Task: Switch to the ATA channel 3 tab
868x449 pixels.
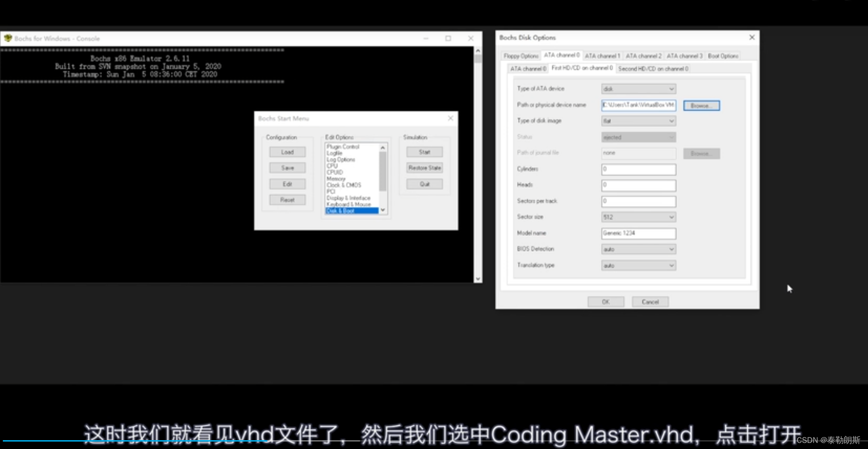Action: pos(685,56)
